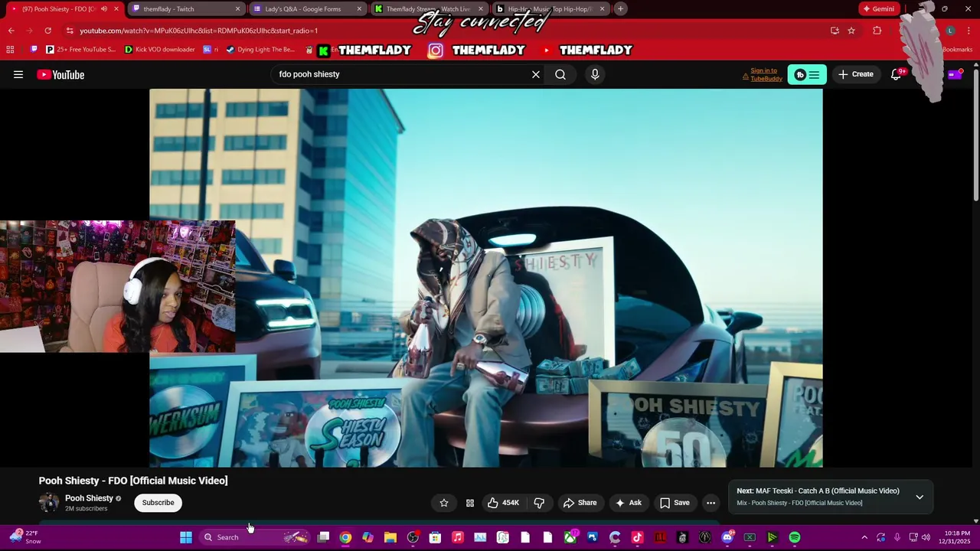Open the clock showing 10:18 PM
This screenshot has width=980, height=551.
click(957, 537)
